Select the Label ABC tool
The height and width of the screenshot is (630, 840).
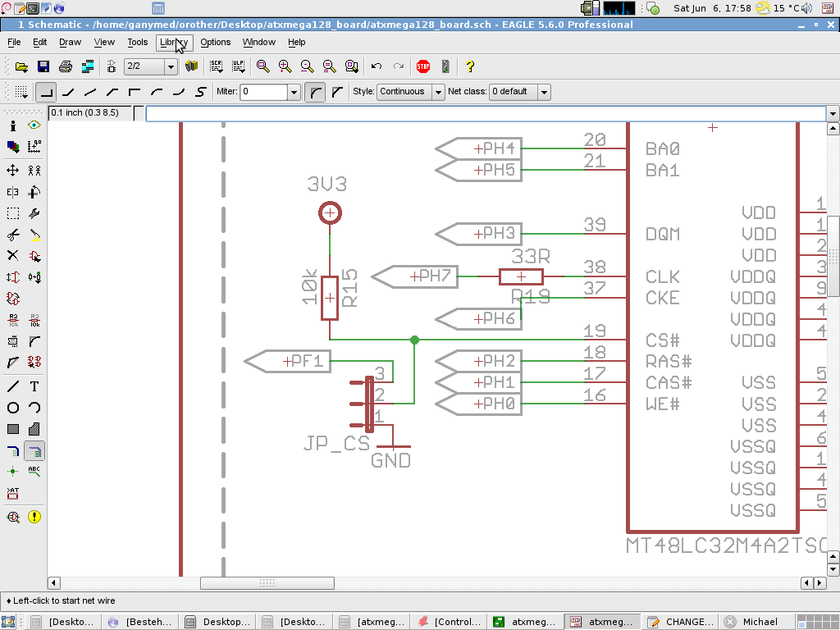click(x=34, y=472)
